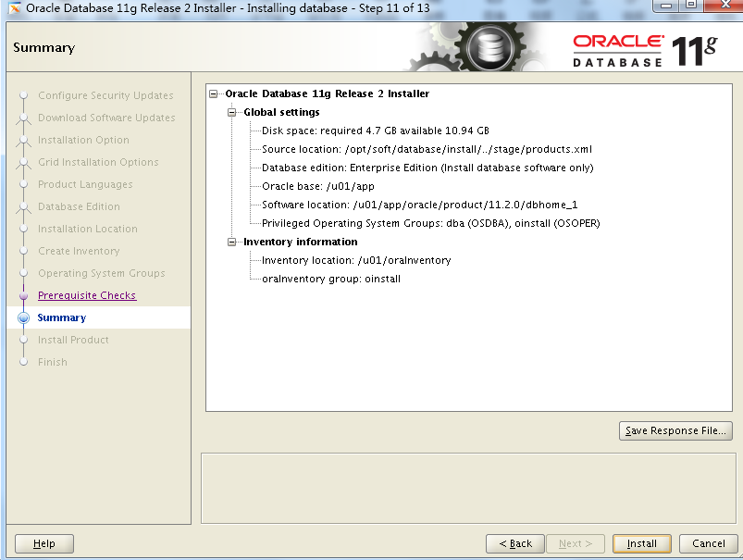Select the Software location dbhome_1 row
743x560 pixels.
click(x=419, y=205)
